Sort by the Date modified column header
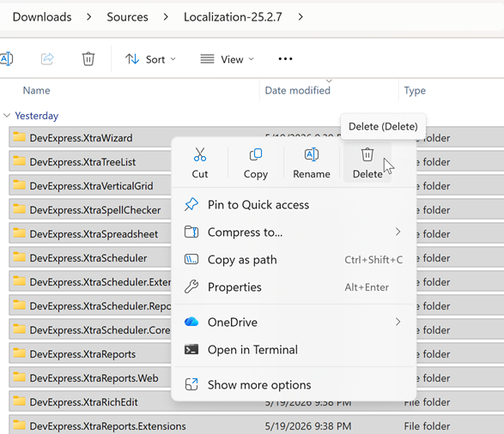Image resolution: width=504 pixels, height=434 pixels. point(297,91)
